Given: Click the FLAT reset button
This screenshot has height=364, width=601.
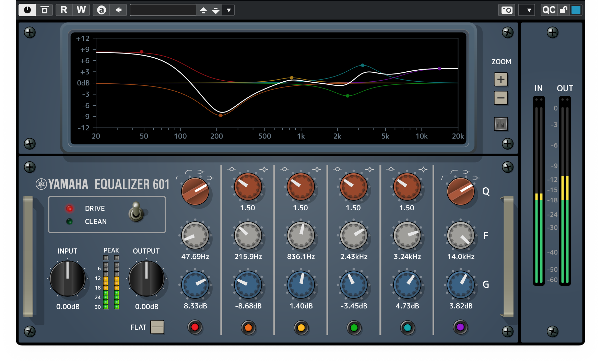Looking at the screenshot, I should [157, 327].
